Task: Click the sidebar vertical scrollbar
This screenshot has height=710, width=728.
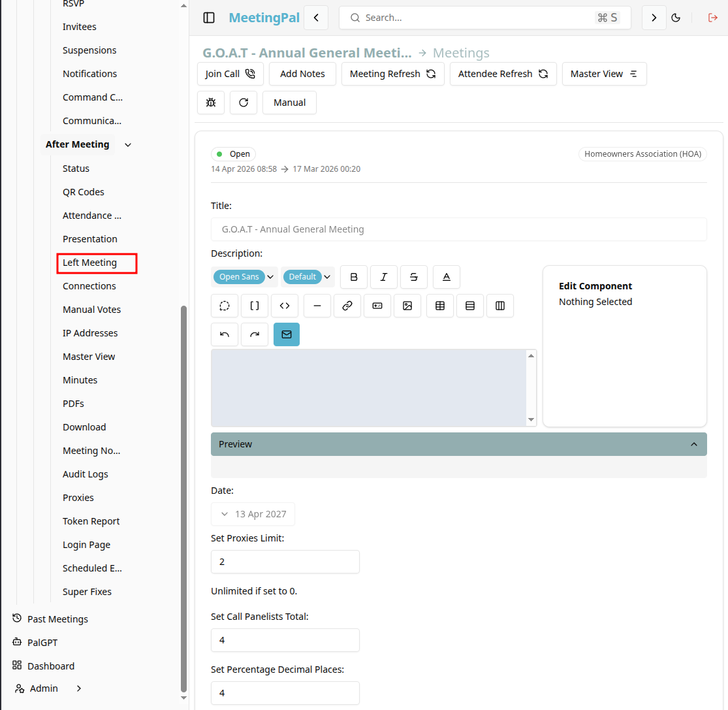Action: pos(183,498)
